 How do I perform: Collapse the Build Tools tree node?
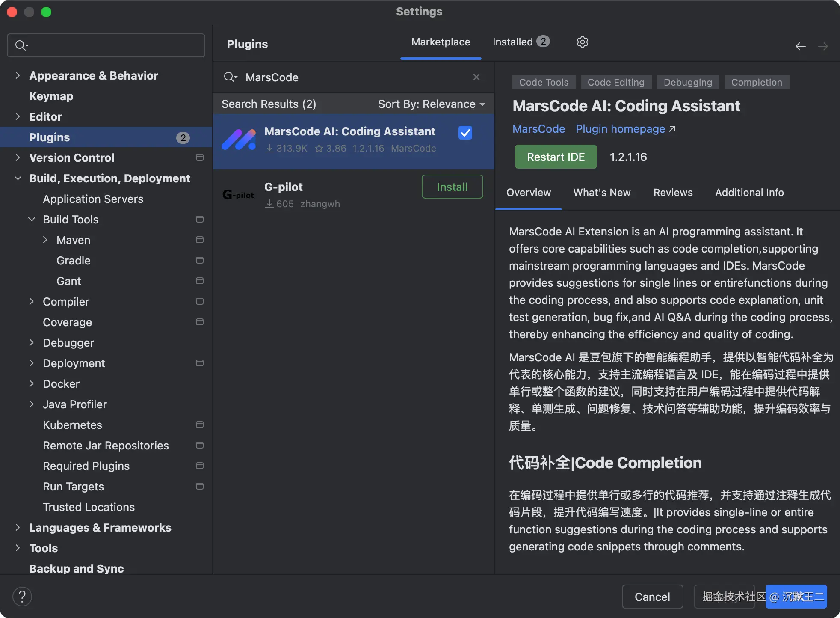click(32, 219)
